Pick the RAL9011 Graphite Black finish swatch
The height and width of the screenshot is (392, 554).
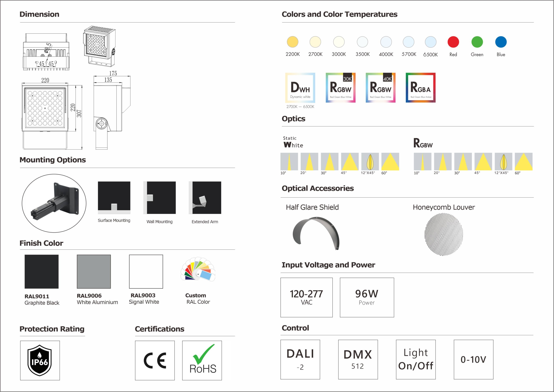click(42, 272)
